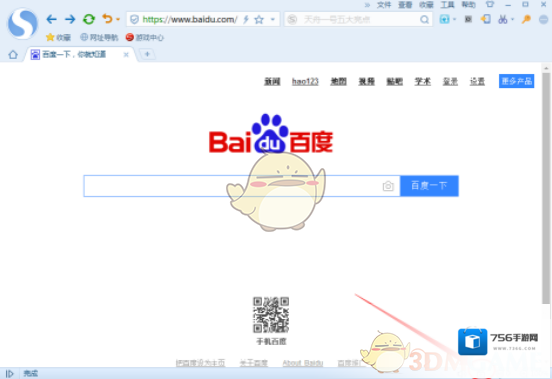Viewport: 552px width, 379px height.
Task: Go forward with the right arrow
Action: point(70,19)
